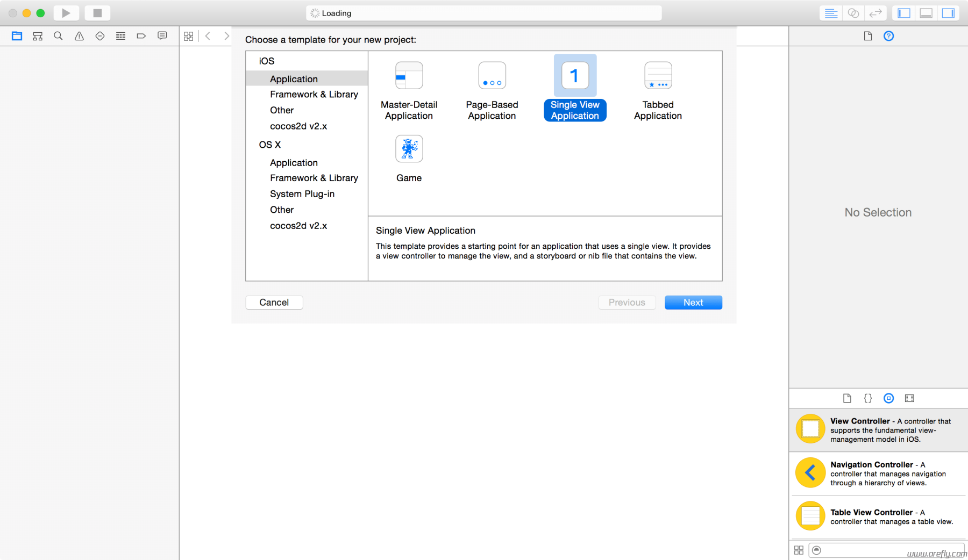Show the Issue navigator warning icon
This screenshot has height=560, width=968.
[79, 36]
